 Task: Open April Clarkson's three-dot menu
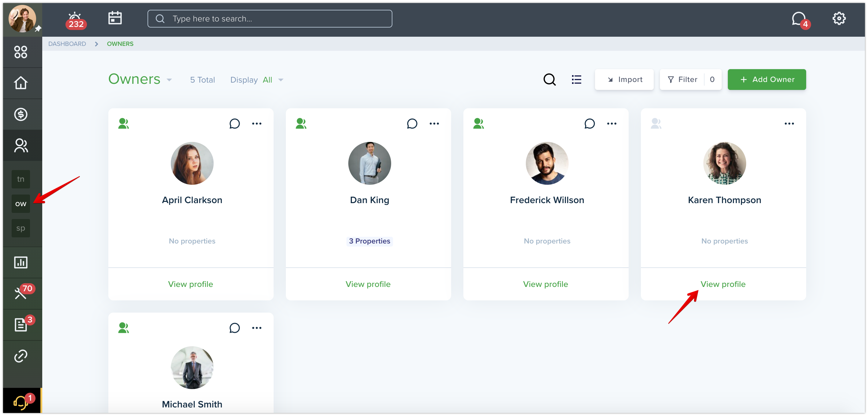pos(257,124)
